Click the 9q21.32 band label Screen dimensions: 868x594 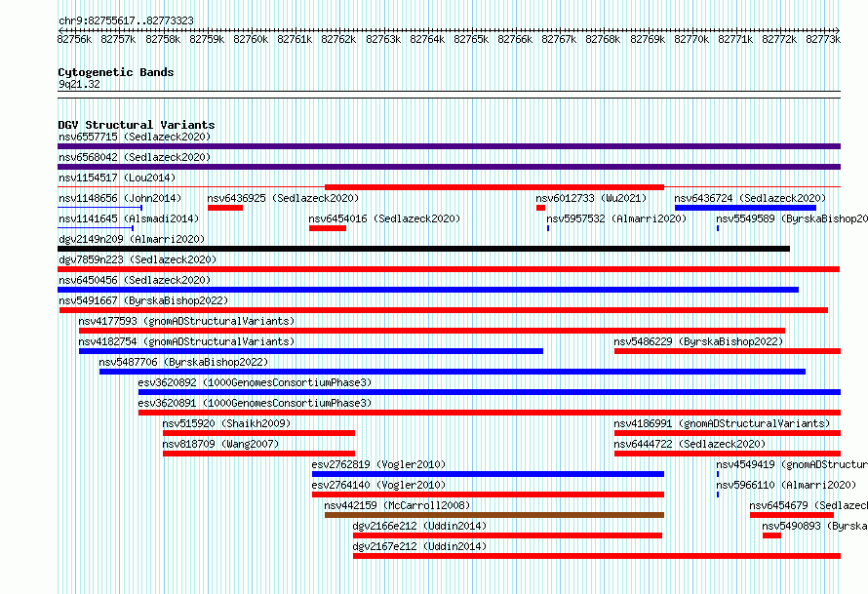pyautogui.click(x=79, y=84)
